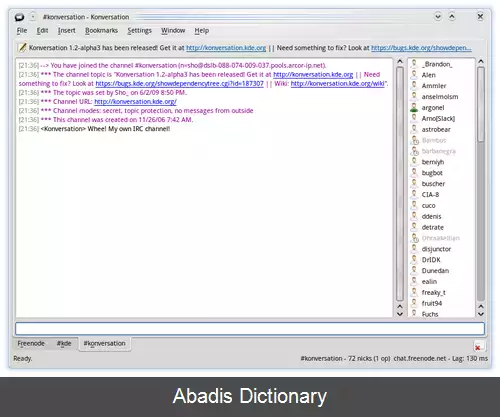
Task: Click the user icon next to freaky_t
Action: pyautogui.click(x=414, y=292)
